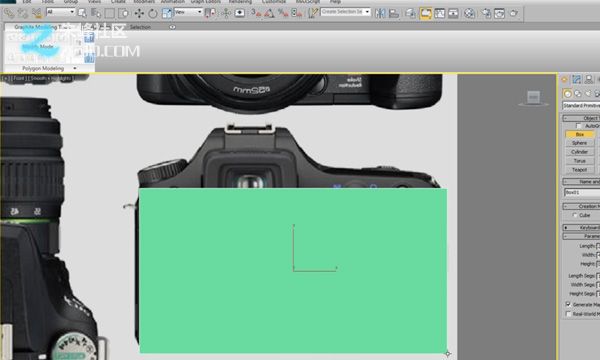Open the Curve Editor icon

(x=440, y=14)
